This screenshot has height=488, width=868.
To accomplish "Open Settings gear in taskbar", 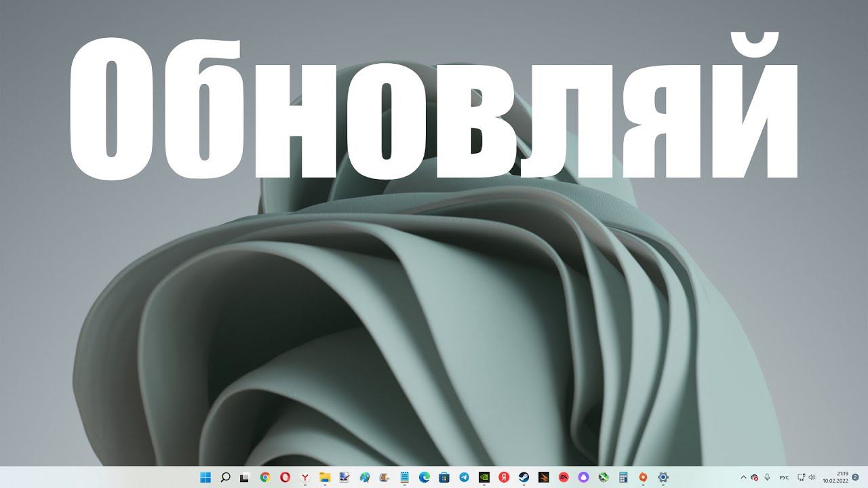I will (x=663, y=477).
